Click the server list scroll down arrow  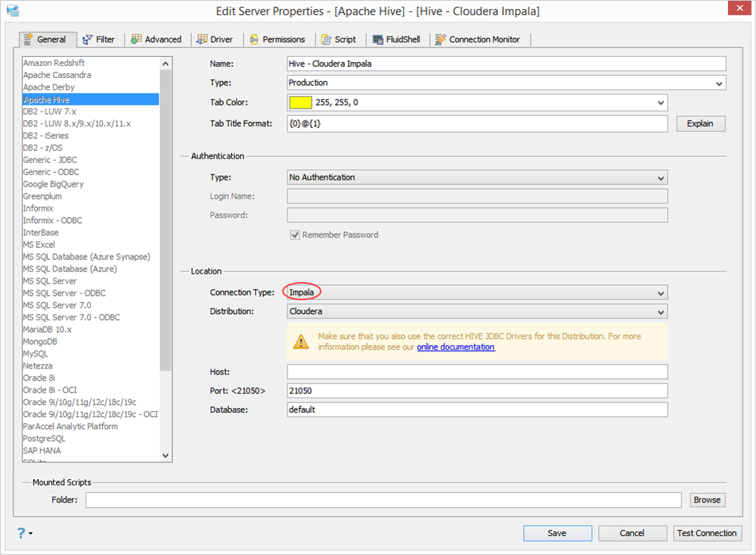(x=165, y=456)
